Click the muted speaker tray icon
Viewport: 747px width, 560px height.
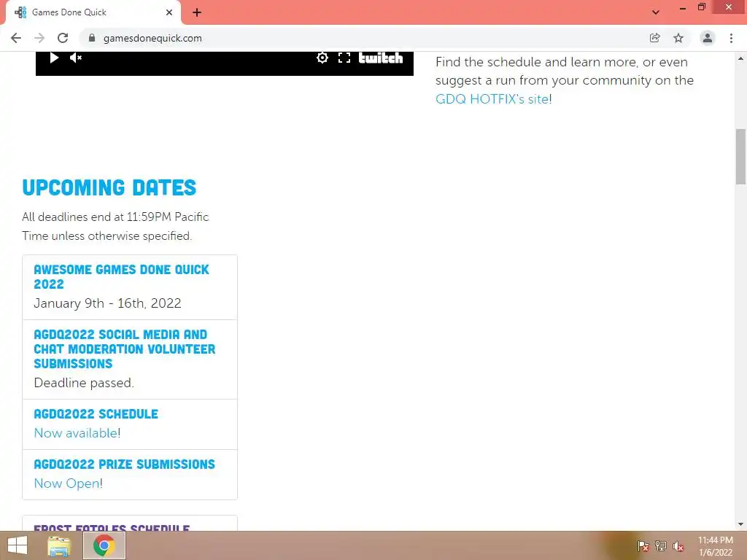(678, 546)
